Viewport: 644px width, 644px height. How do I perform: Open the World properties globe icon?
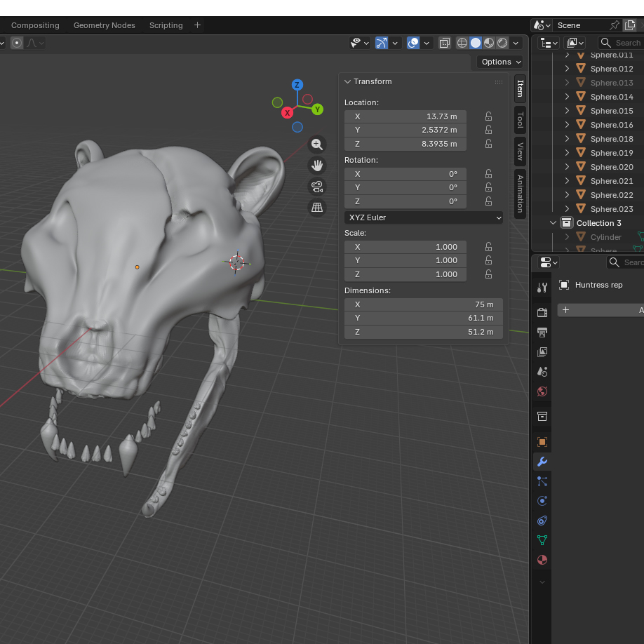tap(542, 391)
